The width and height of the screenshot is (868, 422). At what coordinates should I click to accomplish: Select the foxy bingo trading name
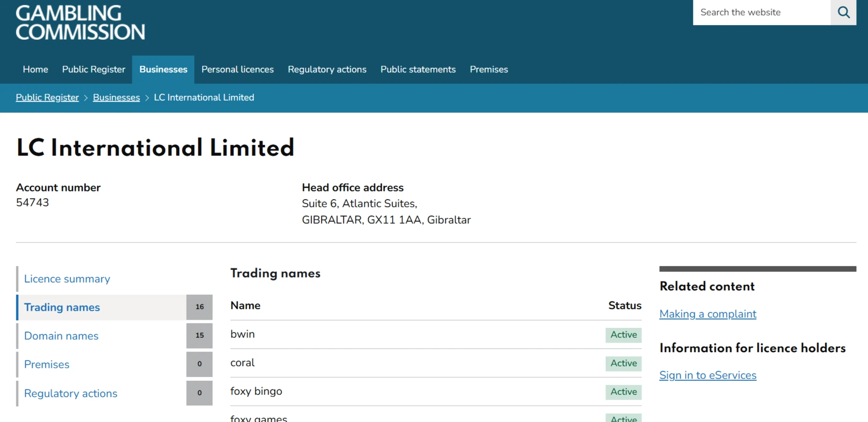tap(256, 391)
